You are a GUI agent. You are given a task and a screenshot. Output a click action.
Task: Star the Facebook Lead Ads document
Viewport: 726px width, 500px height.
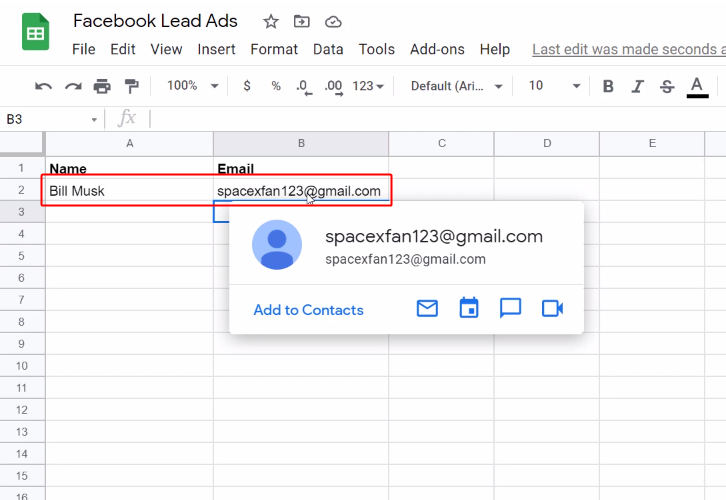[271, 21]
